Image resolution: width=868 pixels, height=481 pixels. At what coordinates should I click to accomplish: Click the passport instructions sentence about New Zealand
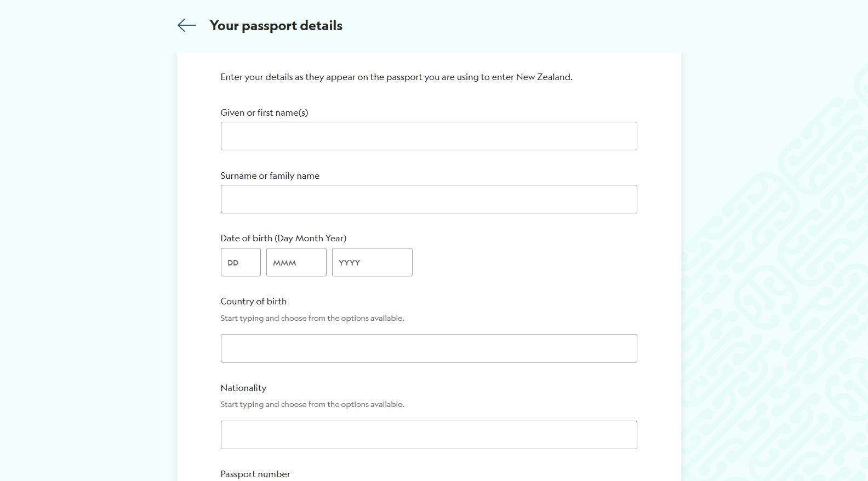click(x=396, y=77)
